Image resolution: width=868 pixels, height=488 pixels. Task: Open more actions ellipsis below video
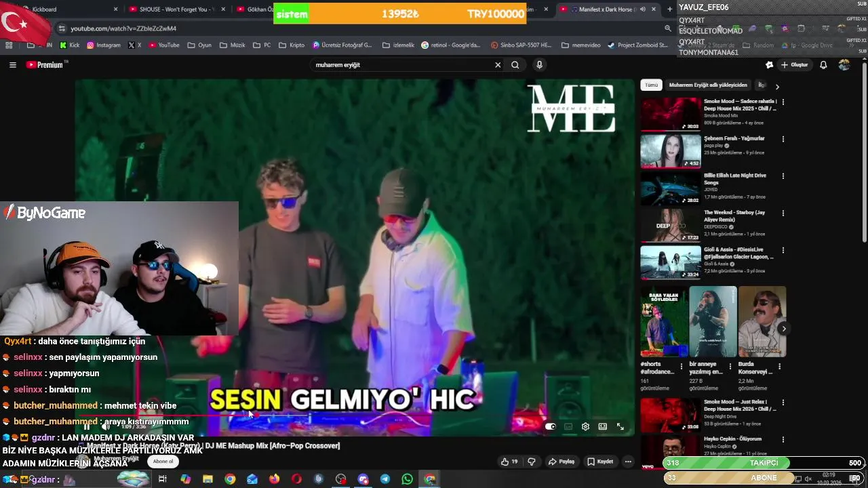click(628, 462)
